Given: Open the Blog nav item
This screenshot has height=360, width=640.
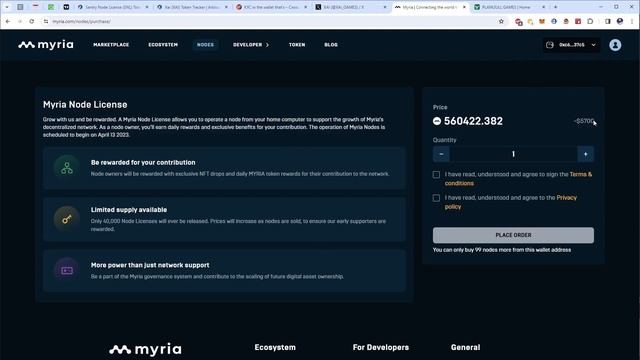Looking at the screenshot, I should (x=331, y=44).
